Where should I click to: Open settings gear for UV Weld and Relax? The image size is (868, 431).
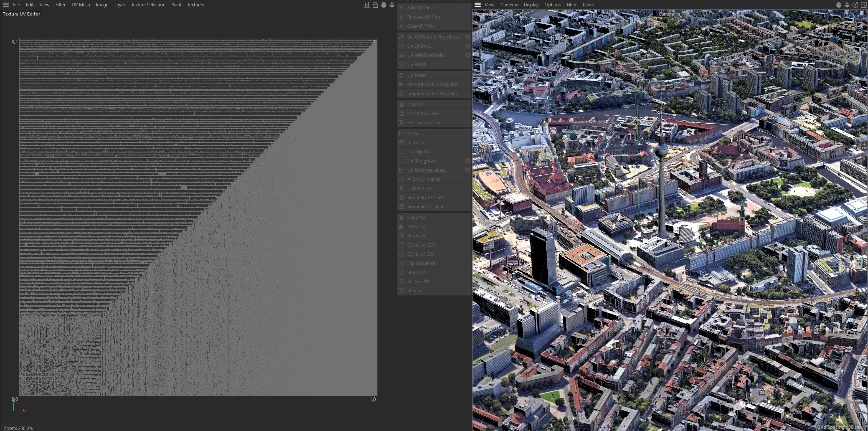click(x=467, y=55)
